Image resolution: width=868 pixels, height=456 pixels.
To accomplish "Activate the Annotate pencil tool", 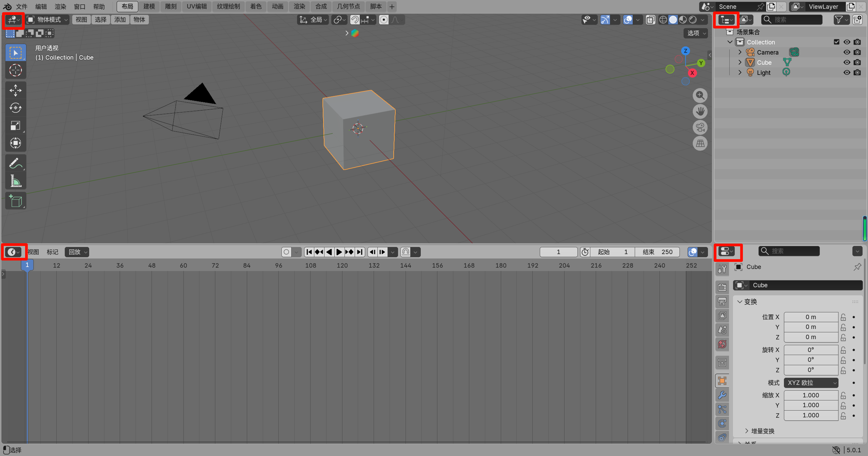I will click(x=15, y=163).
